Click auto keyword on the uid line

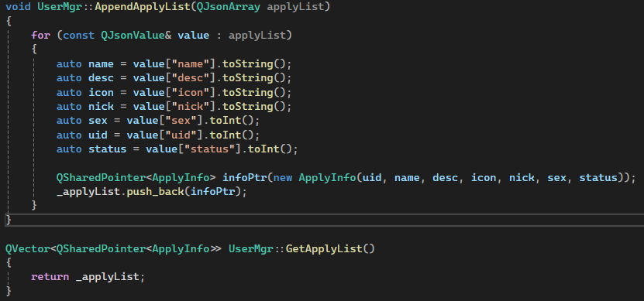click(x=69, y=135)
